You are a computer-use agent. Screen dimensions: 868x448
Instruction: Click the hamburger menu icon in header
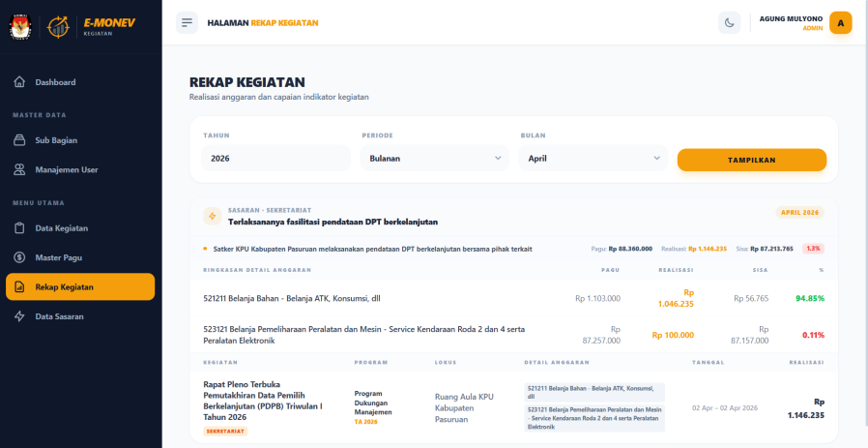[x=188, y=22]
